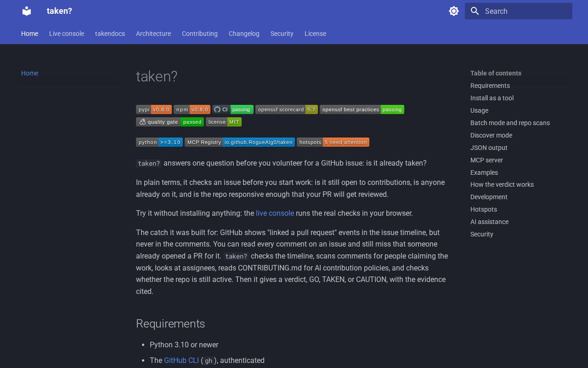Go to Usage in table of contents
The width and height of the screenshot is (588, 368).
tap(479, 110)
